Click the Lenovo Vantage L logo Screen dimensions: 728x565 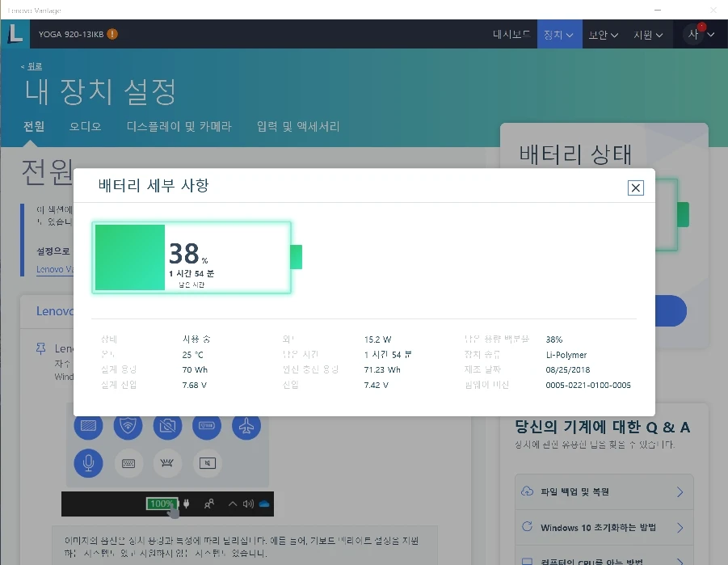(15, 34)
